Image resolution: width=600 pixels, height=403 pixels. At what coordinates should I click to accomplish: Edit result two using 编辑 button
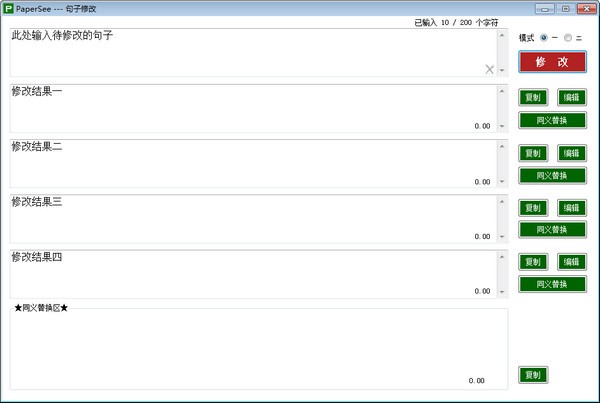[x=570, y=153]
